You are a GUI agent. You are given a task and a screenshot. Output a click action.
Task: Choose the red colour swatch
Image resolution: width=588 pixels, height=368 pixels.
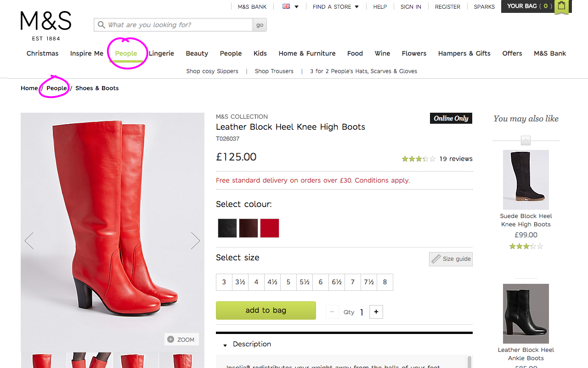coord(270,228)
